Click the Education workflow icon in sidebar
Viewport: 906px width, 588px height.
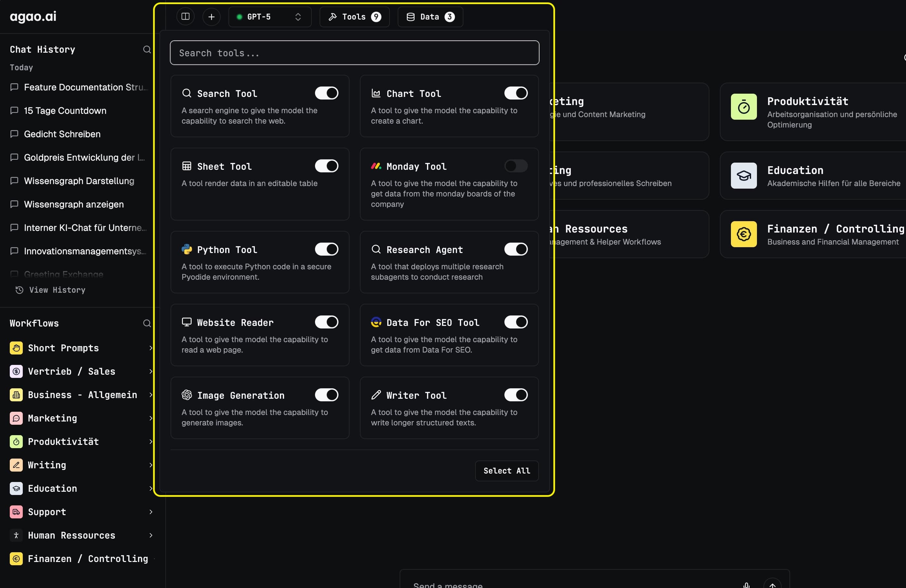pos(16,488)
